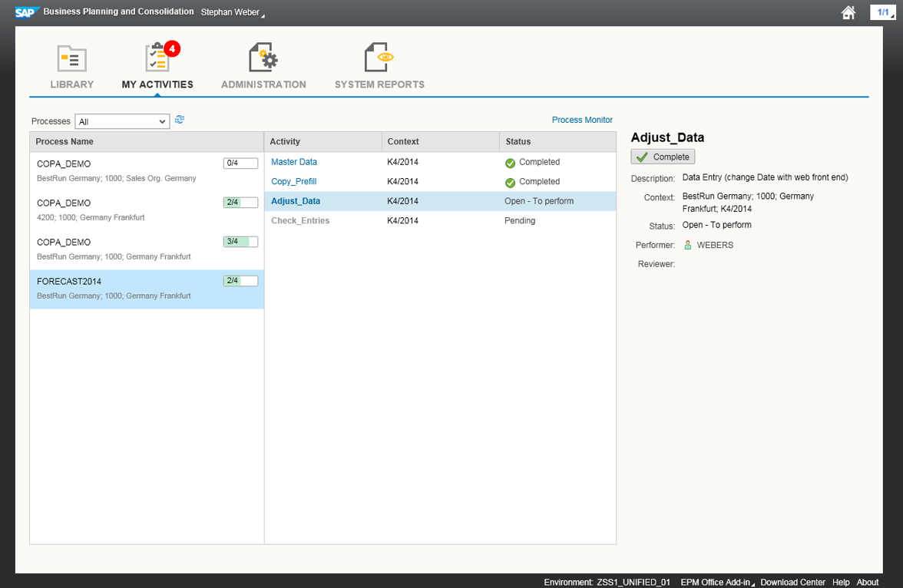Click the red 4 notification badge
Viewport: 903px width, 588px height.
coord(172,49)
